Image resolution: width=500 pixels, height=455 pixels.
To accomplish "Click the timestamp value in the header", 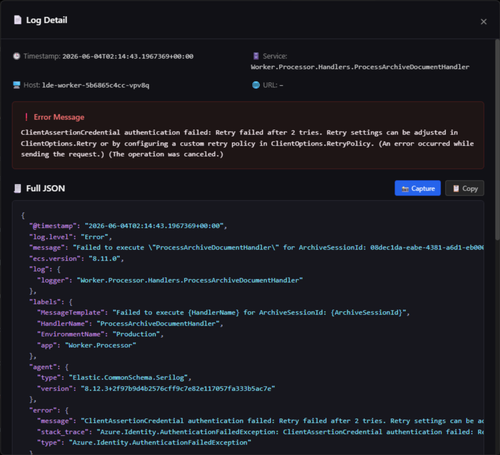I will [x=128, y=56].
